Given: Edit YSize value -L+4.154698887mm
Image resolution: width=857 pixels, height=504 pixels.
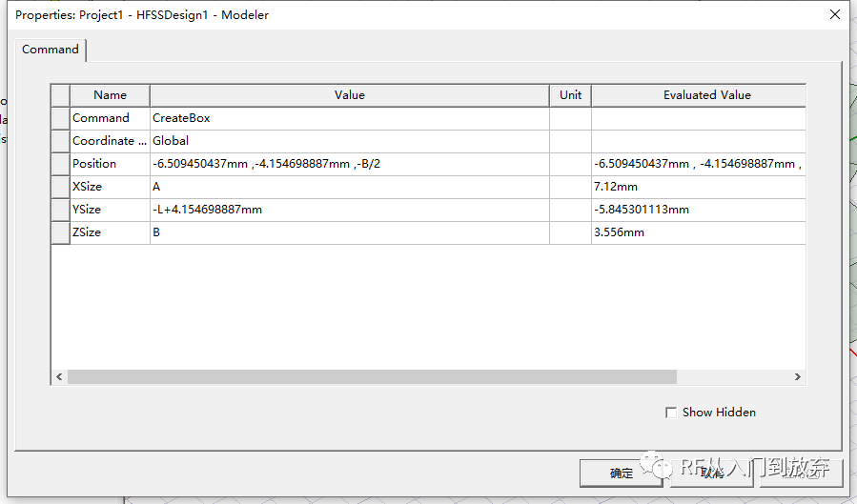Looking at the screenshot, I should click(350, 211).
